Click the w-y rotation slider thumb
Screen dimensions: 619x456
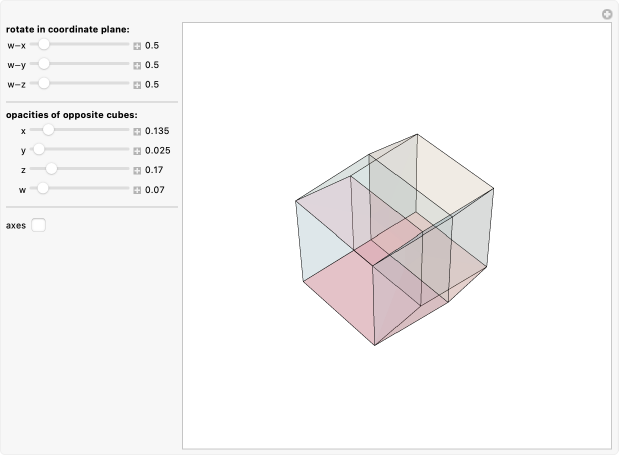click(44, 64)
